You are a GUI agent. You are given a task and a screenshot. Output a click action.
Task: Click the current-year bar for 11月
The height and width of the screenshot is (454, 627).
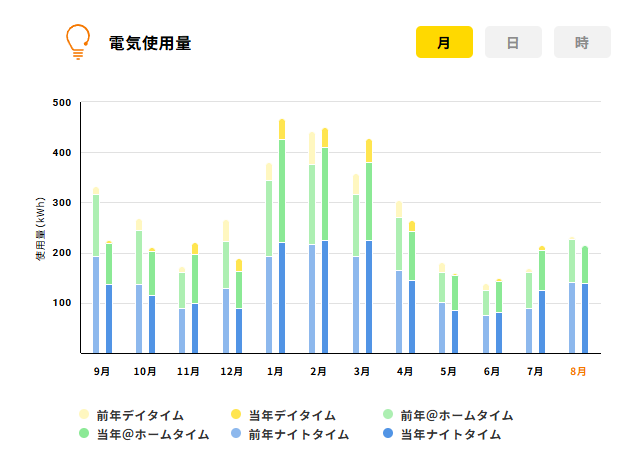[195, 298]
